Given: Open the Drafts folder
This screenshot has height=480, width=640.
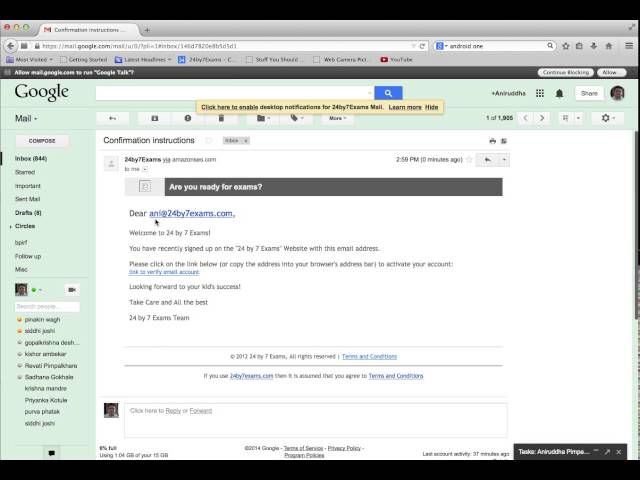Looking at the screenshot, I should (x=28, y=213).
